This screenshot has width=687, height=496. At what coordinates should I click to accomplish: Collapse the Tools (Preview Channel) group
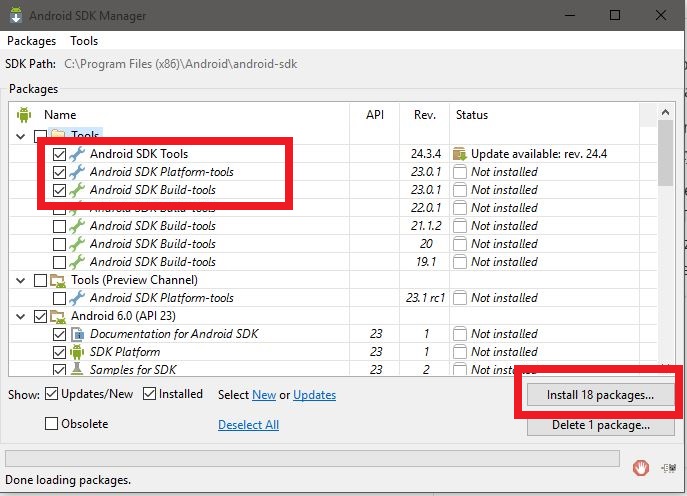tap(21, 280)
